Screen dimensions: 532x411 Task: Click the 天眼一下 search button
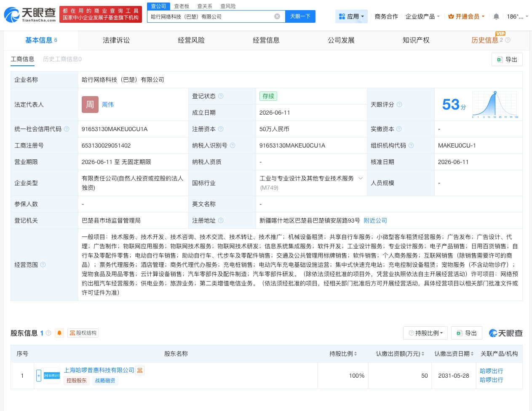[x=300, y=16]
